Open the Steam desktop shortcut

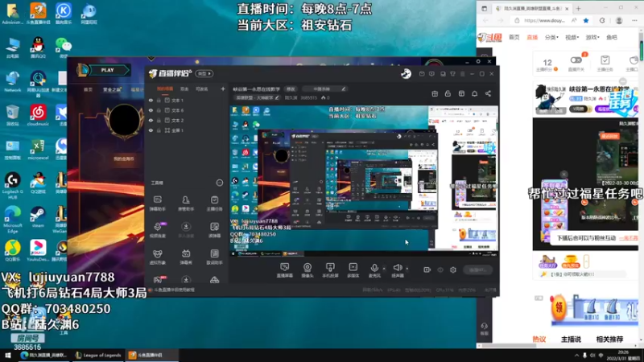tap(38, 217)
